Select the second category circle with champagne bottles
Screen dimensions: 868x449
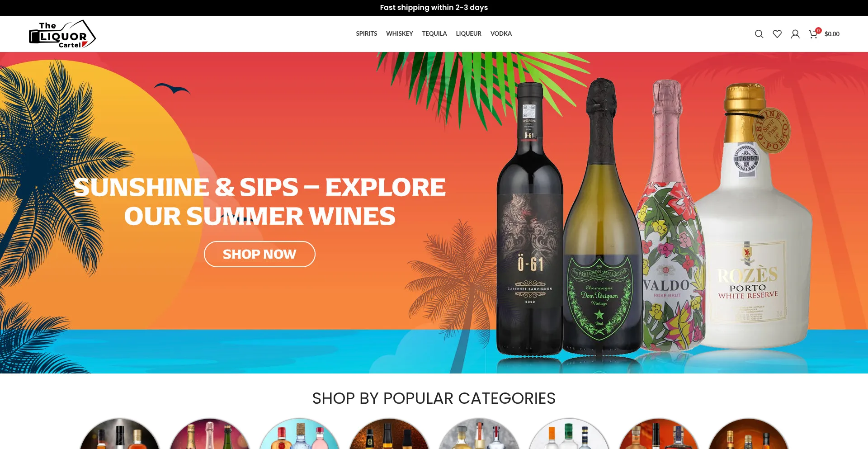(x=210, y=434)
